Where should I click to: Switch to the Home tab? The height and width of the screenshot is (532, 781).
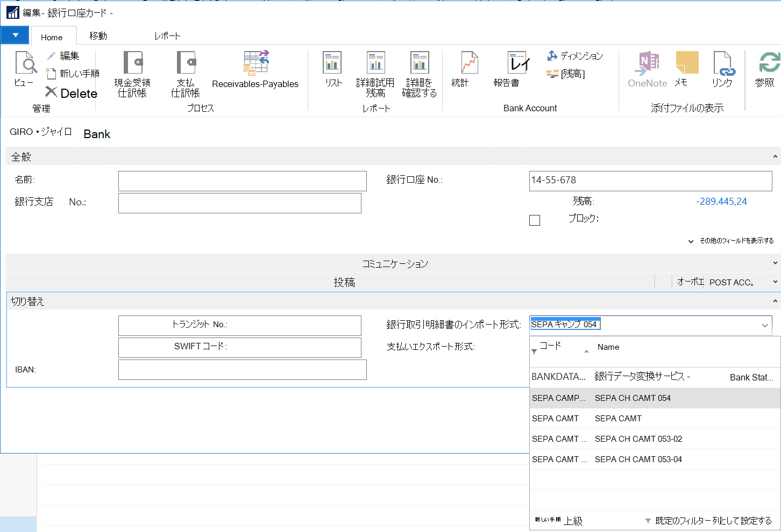(x=52, y=37)
